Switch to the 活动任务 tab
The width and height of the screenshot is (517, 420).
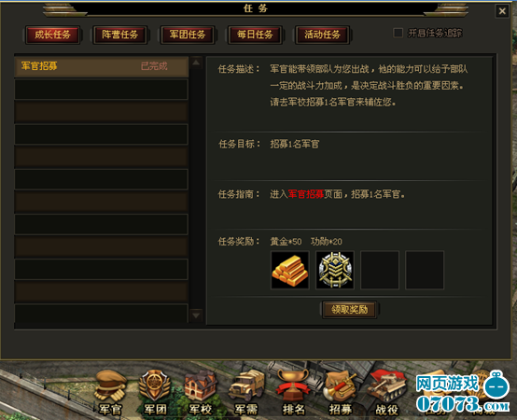(322, 35)
